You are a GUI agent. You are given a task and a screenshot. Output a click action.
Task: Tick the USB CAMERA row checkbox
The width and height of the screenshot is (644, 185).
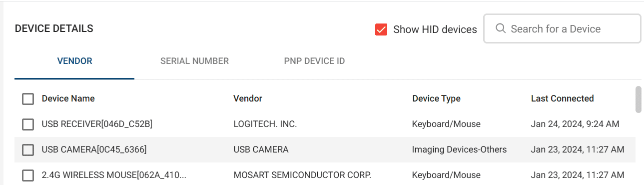(x=28, y=149)
